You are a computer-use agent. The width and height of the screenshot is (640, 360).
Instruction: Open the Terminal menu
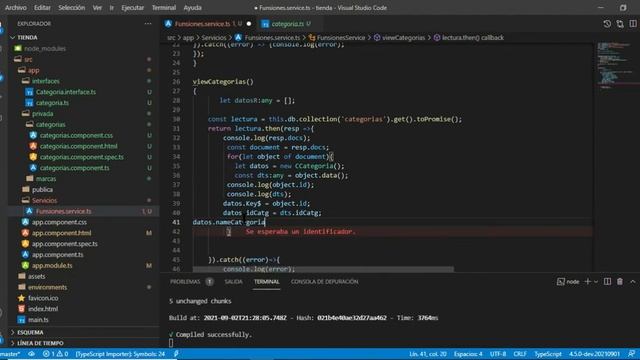click(164, 7)
